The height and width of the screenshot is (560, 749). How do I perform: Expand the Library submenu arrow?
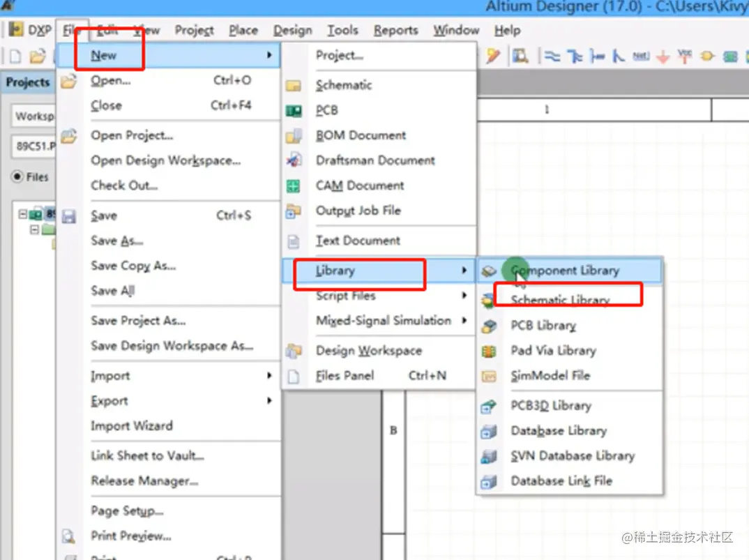point(464,271)
